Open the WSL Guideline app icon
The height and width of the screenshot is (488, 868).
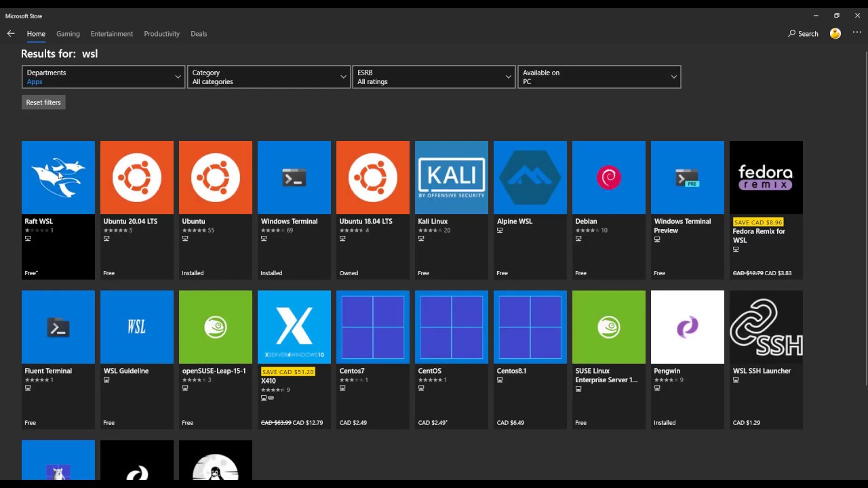(x=137, y=327)
